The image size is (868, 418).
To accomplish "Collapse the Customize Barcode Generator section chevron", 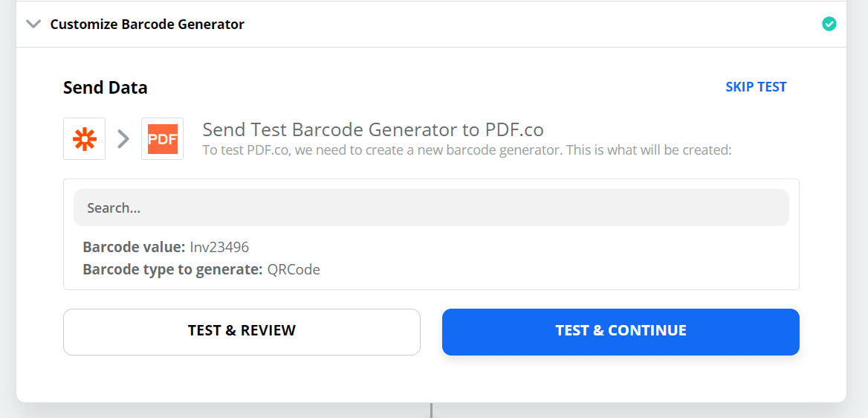I will point(33,24).
